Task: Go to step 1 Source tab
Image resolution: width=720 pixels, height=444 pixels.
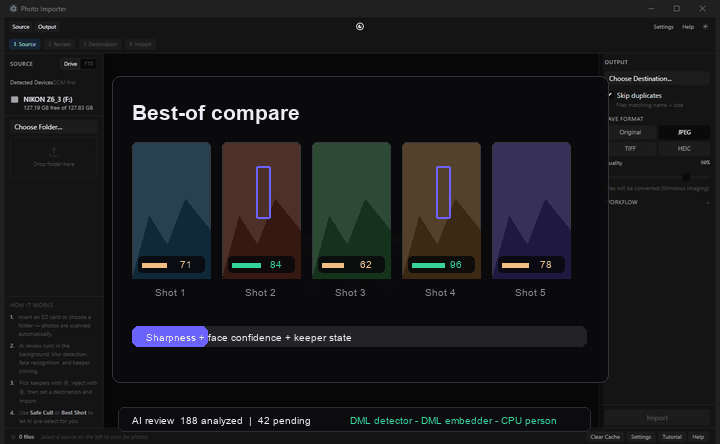Action: pyautogui.click(x=25, y=44)
